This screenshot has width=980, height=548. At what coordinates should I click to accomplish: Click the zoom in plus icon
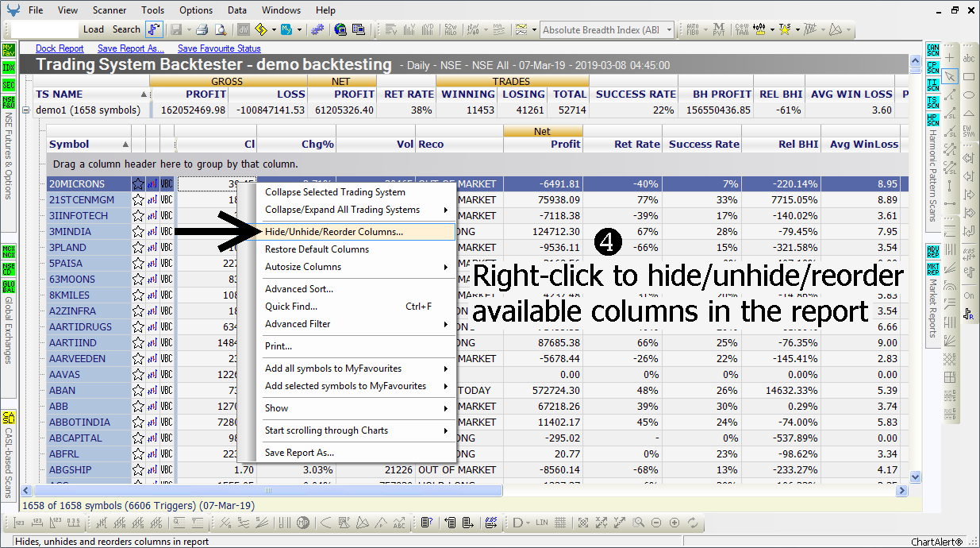tap(674, 523)
